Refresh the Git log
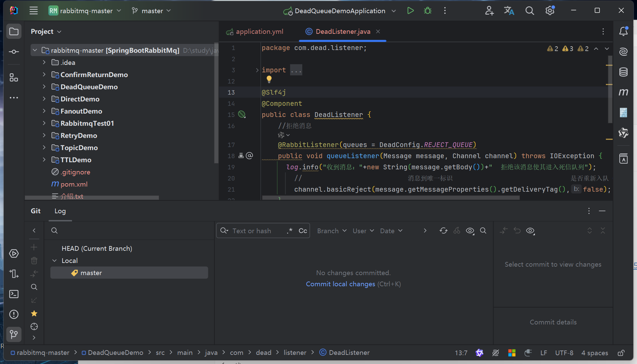 (x=443, y=231)
